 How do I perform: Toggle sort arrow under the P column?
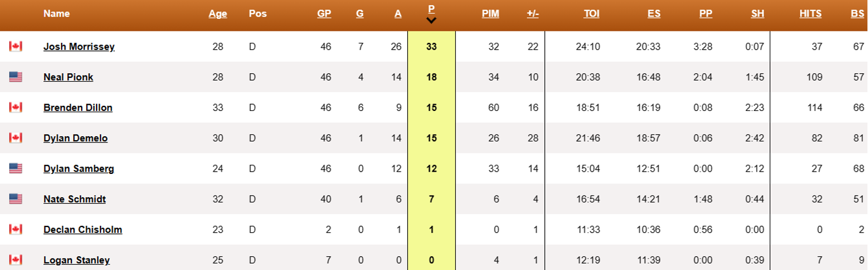coord(432,21)
